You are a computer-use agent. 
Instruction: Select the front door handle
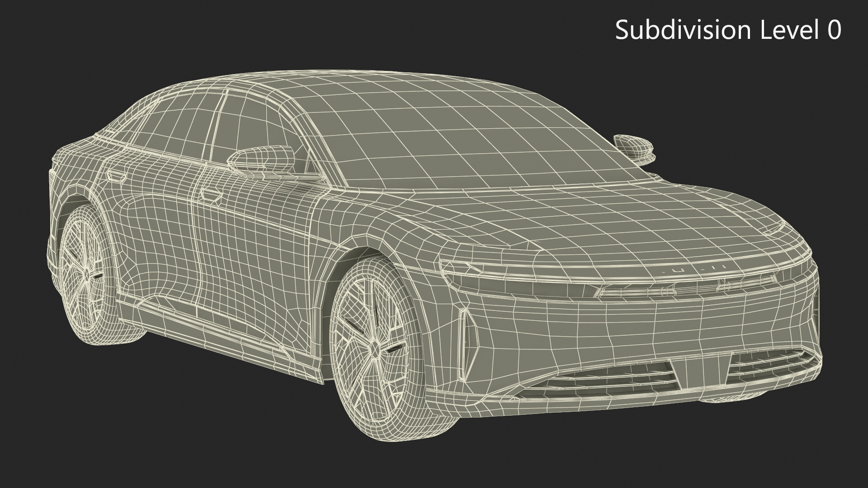pyautogui.click(x=212, y=196)
